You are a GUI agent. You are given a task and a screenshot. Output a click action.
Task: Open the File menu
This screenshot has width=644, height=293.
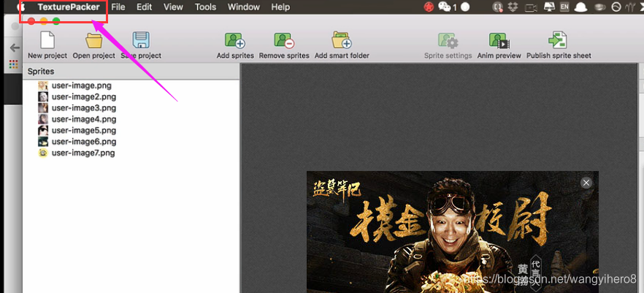(118, 7)
